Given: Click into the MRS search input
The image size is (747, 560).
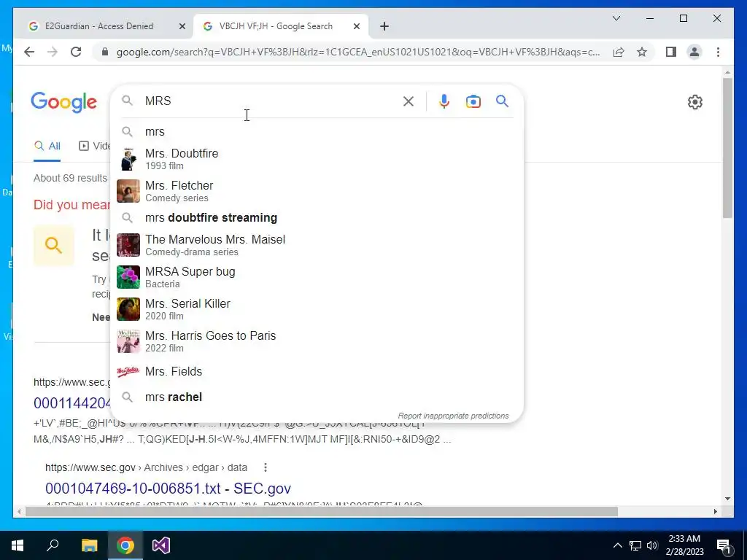Looking at the screenshot, I should 269,101.
